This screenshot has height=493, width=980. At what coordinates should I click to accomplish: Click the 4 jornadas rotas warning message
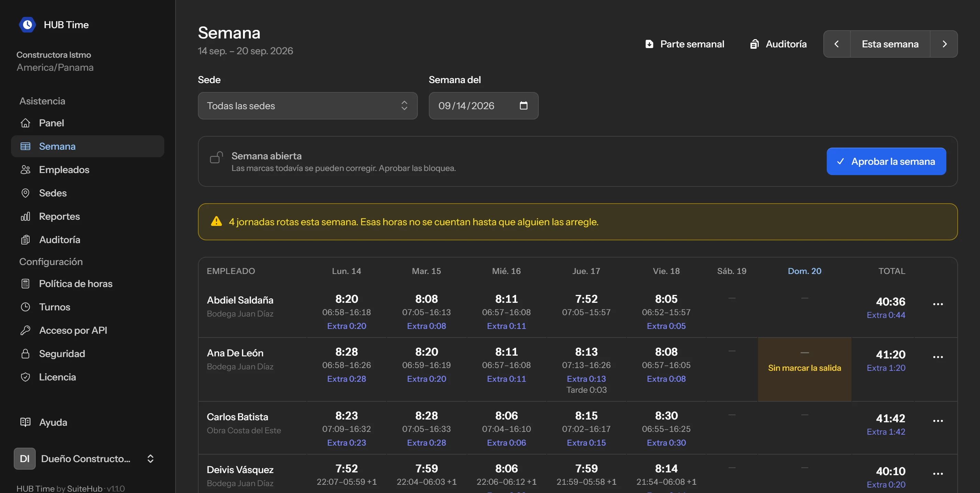click(x=413, y=222)
